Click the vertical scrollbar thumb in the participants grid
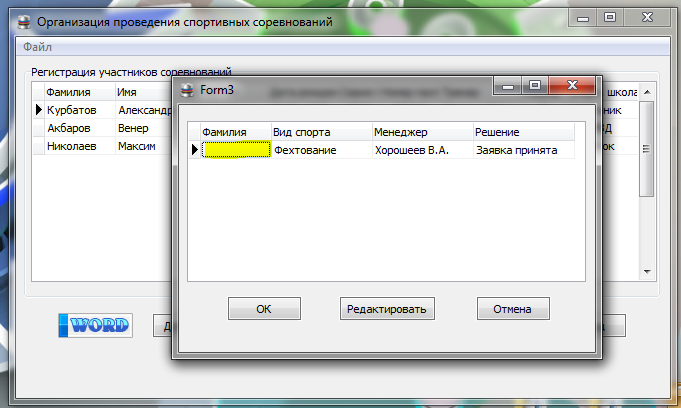681x408 pixels. [647, 149]
